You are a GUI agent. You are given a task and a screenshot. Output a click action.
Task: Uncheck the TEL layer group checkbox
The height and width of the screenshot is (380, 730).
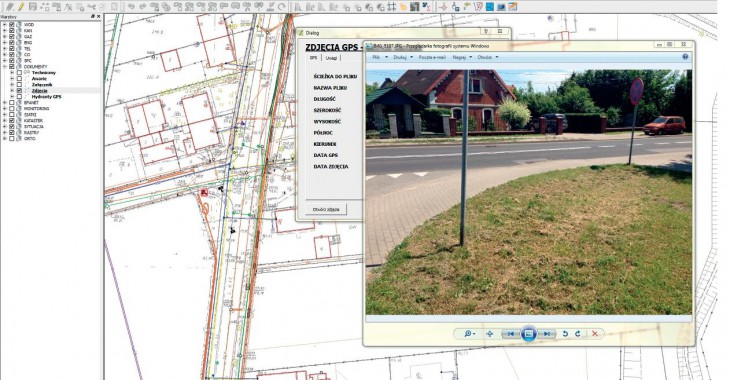pos(12,48)
